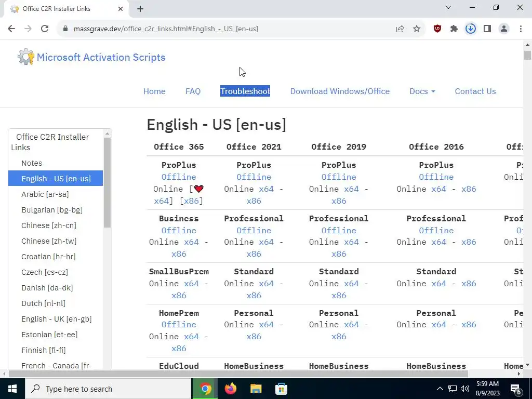Select English - US [en-us] in sidebar
The width and height of the screenshot is (532, 399).
click(x=55, y=179)
